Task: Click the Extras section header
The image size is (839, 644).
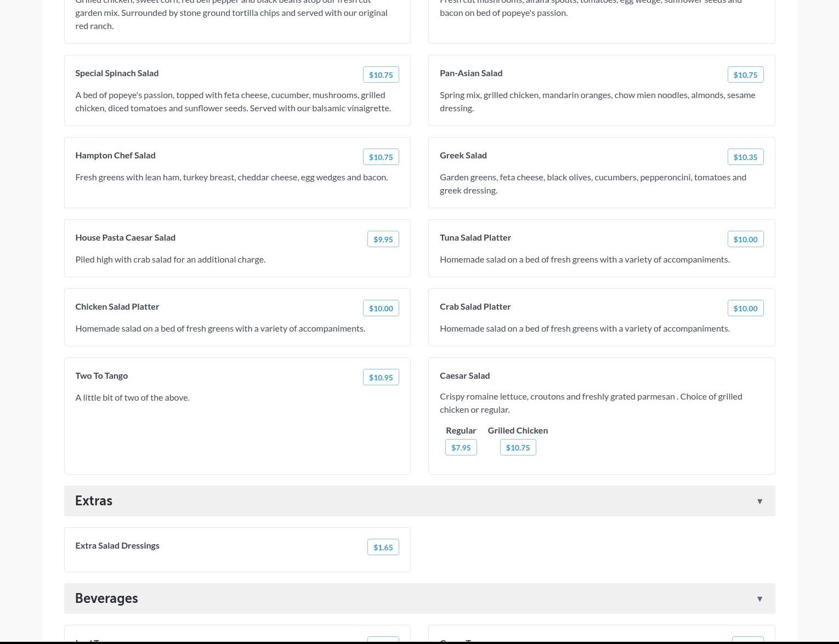Action: click(94, 501)
